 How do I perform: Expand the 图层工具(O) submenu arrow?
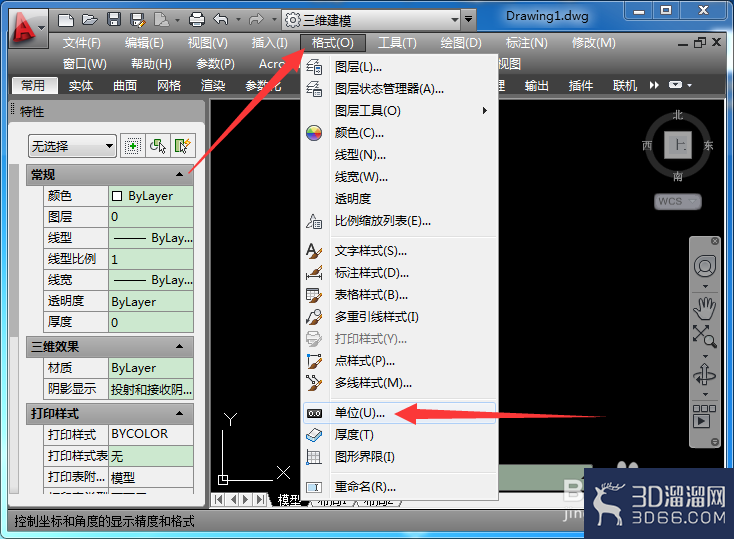485,111
